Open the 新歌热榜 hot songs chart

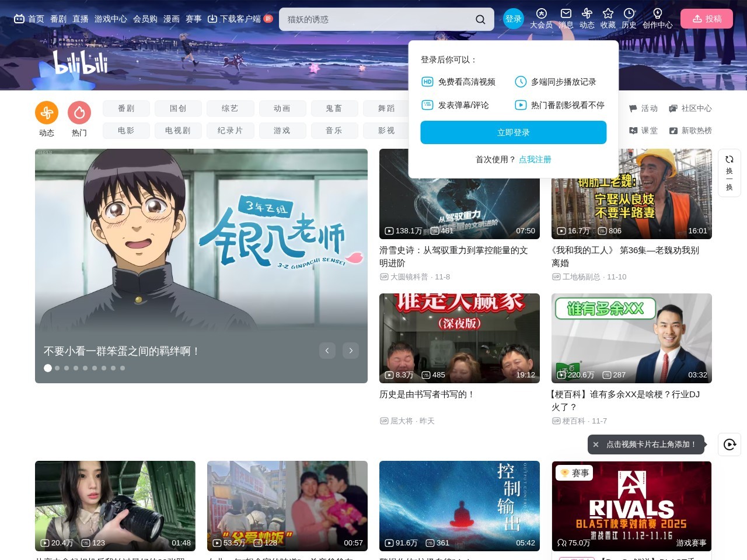pos(690,130)
